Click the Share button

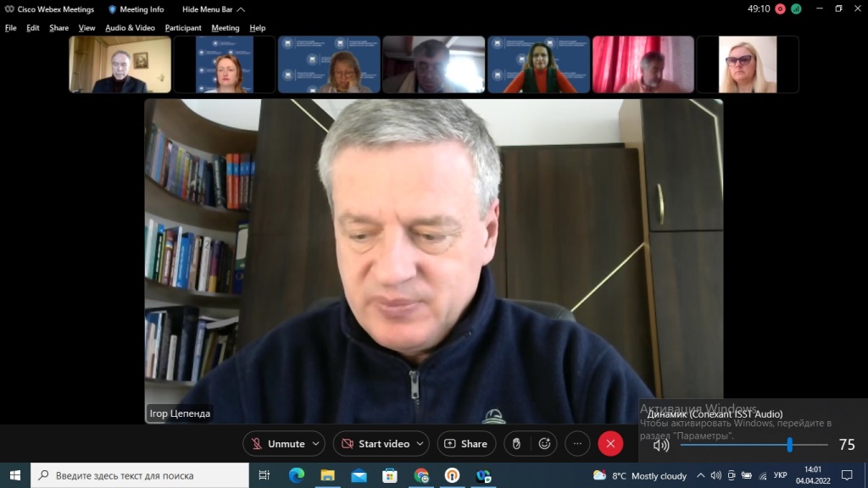click(x=466, y=444)
